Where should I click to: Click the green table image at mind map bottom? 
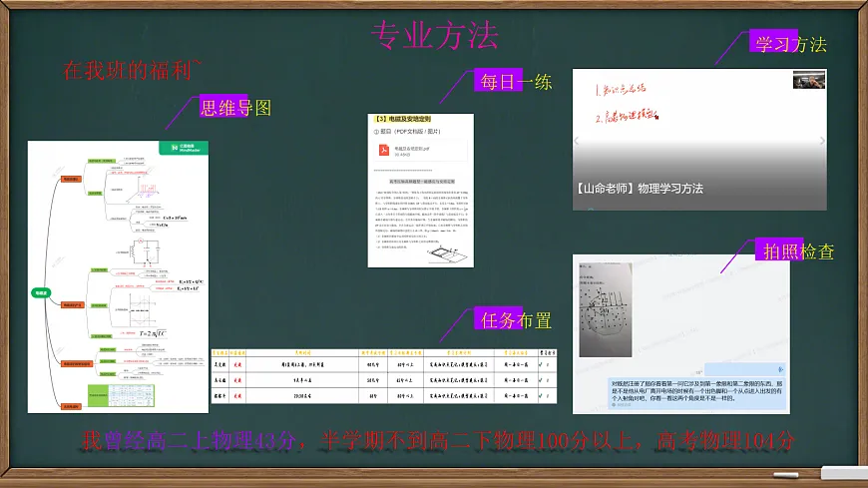tap(121, 395)
